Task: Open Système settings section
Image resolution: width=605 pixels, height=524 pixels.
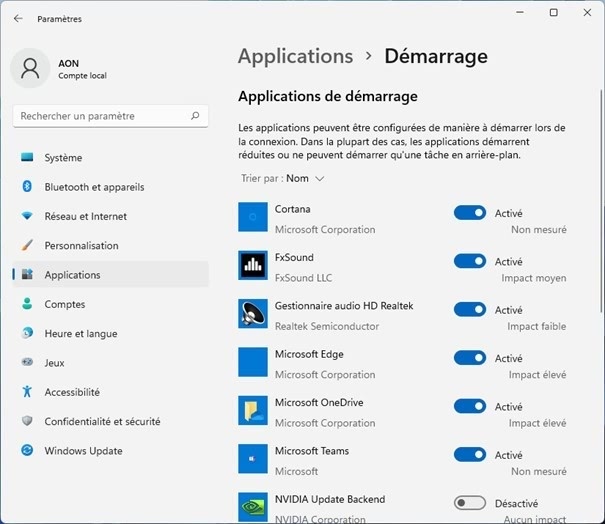Action: coord(63,158)
